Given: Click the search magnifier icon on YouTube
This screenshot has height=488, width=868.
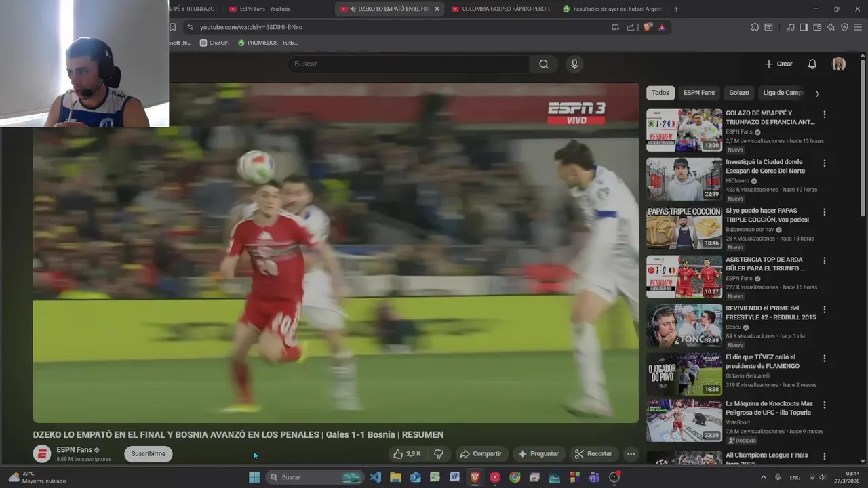Looking at the screenshot, I should coord(544,64).
